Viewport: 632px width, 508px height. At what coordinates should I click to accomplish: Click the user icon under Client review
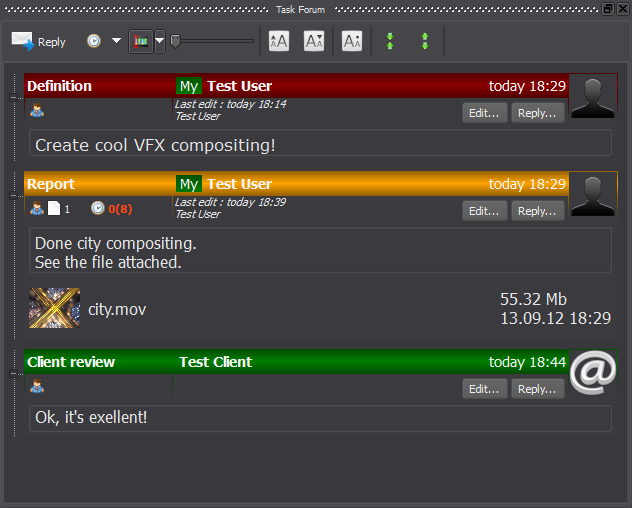click(x=37, y=386)
